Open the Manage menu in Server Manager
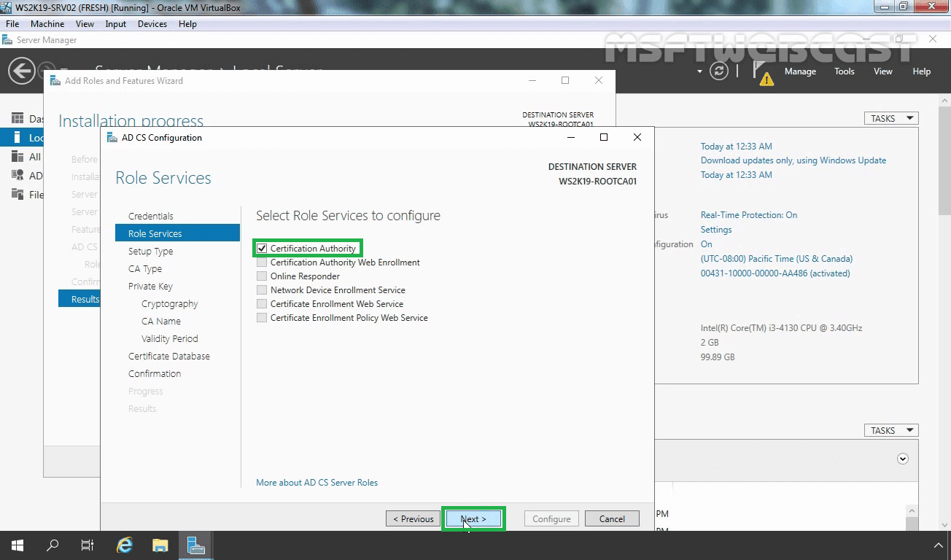 [800, 71]
